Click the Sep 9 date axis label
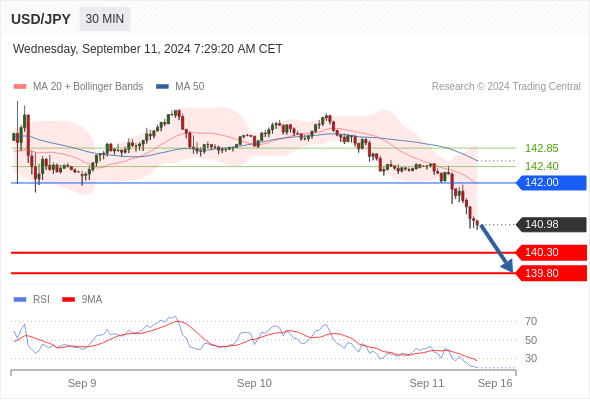Viewport: 590px width, 400px height. point(82,383)
